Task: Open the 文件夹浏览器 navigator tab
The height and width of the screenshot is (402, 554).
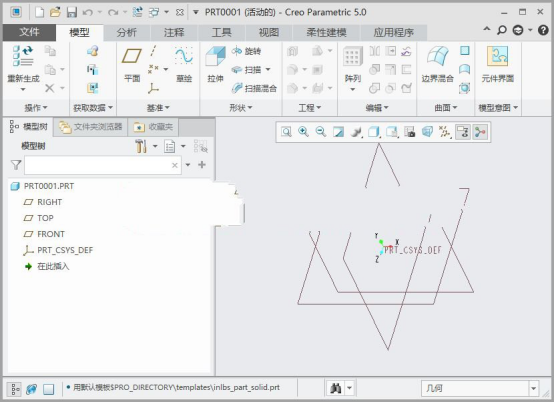Action: pyautogui.click(x=90, y=127)
